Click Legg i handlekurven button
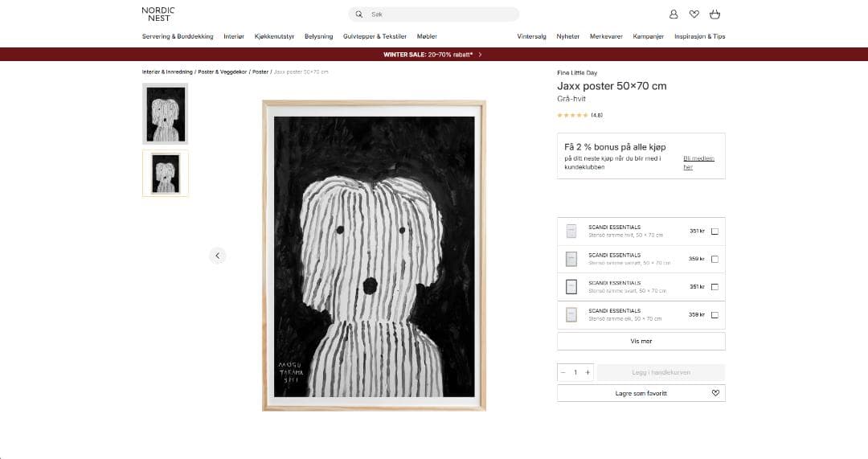Image resolution: width=868 pixels, height=459 pixels. [661, 373]
